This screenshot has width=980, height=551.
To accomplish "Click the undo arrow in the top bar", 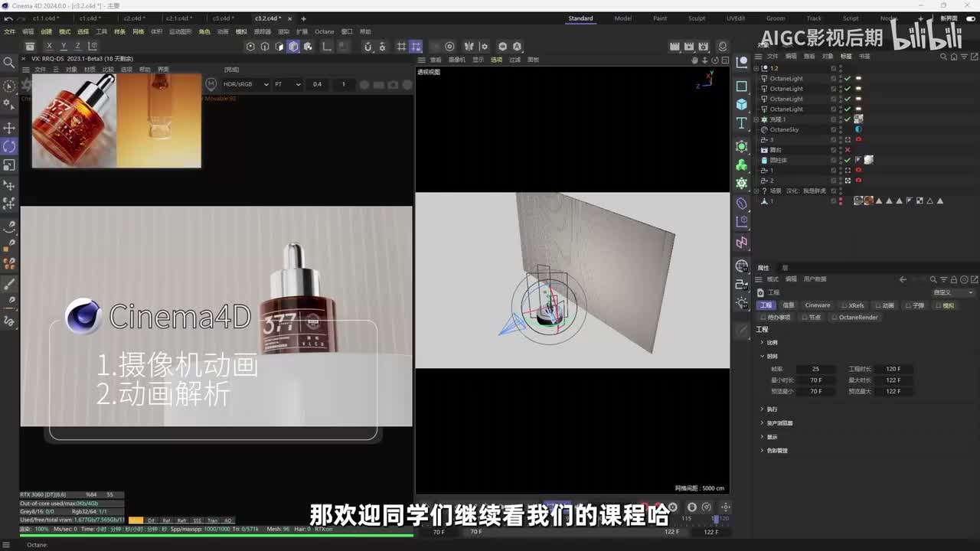I will [x=8, y=18].
